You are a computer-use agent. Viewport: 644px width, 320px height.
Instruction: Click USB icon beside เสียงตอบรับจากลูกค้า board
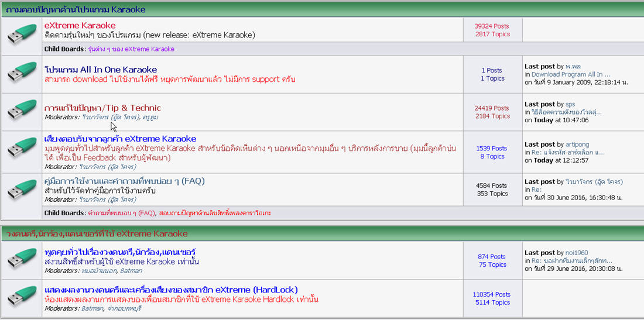tap(22, 148)
